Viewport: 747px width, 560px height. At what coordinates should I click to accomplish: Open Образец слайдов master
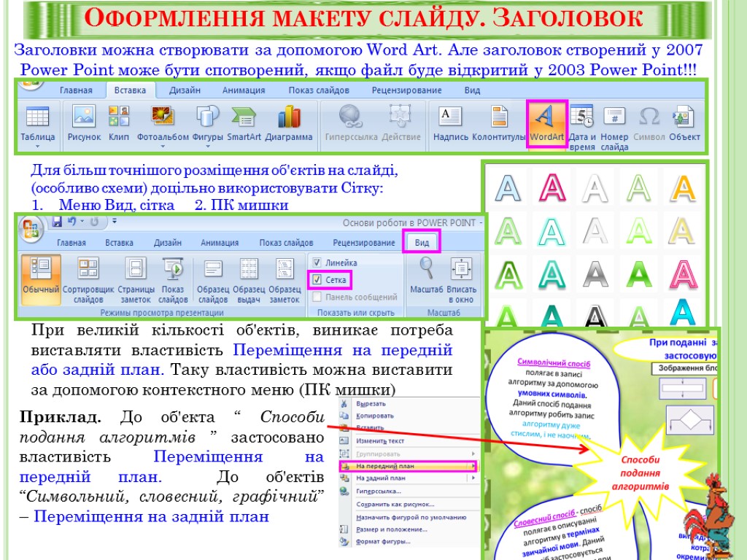[x=213, y=280]
